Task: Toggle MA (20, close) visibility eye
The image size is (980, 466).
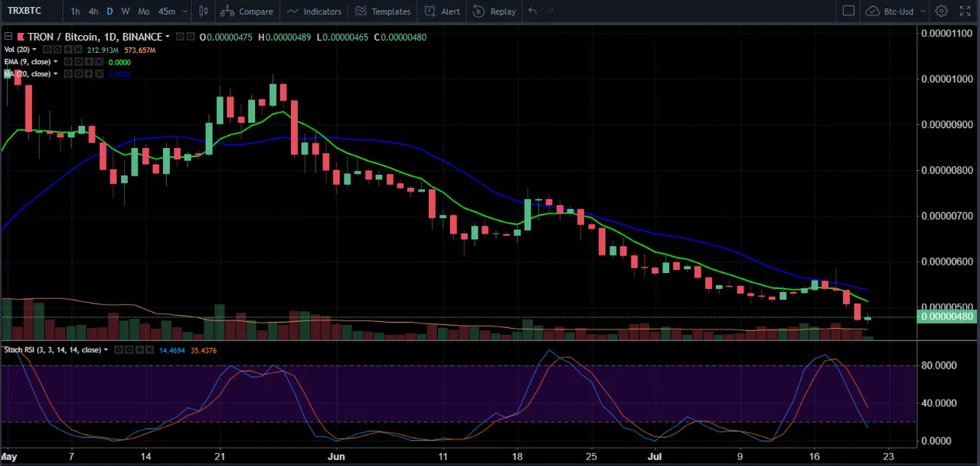Action: tap(67, 74)
